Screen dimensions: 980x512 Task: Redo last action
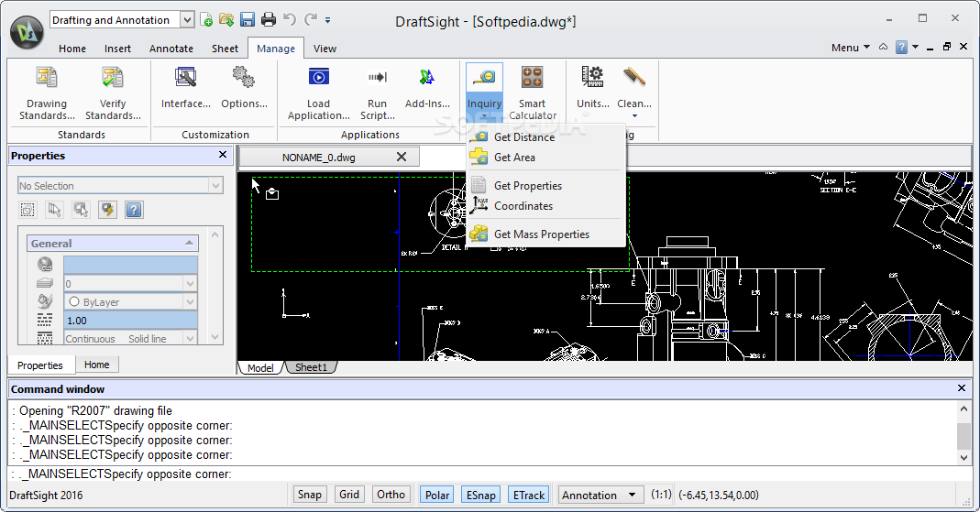pyautogui.click(x=311, y=19)
